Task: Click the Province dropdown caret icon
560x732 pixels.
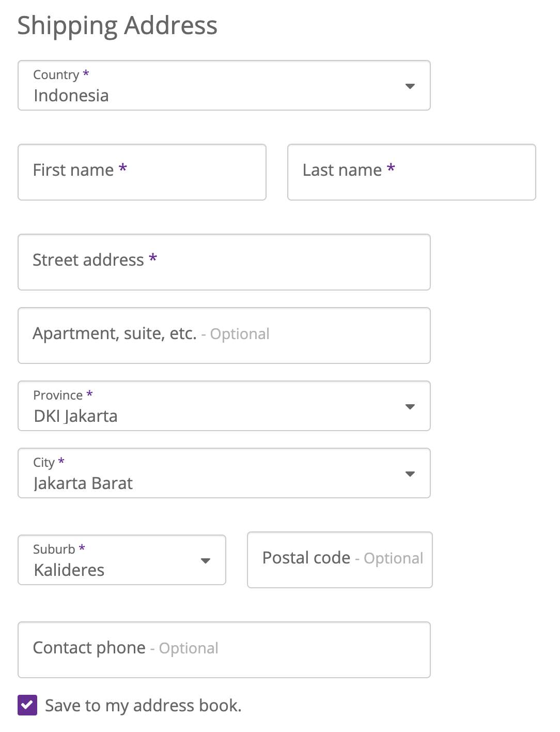Action: pyautogui.click(x=410, y=407)
